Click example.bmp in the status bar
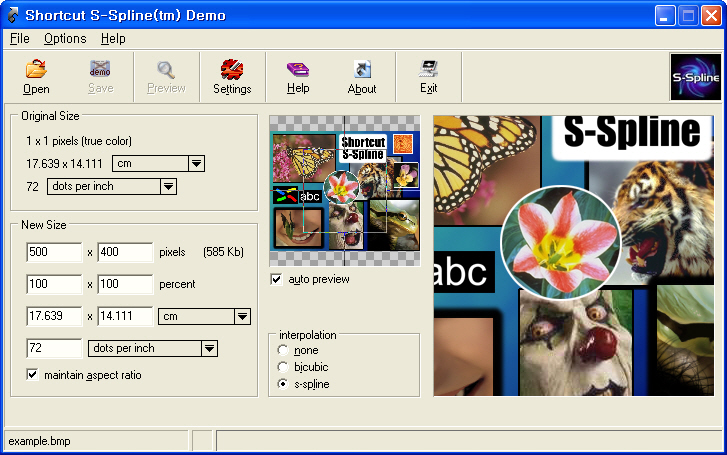Viewport: 727px width, 455px height. (39, 441)
